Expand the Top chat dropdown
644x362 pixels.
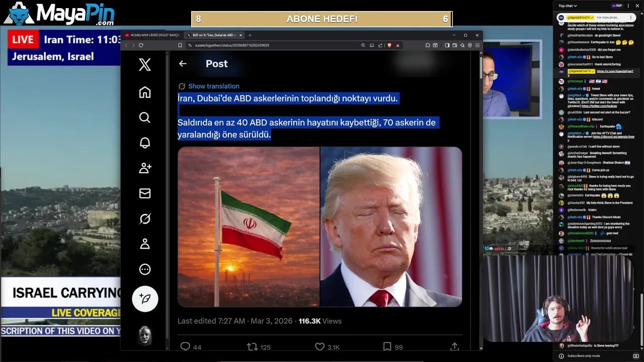pyautogui.click(x=567, y=6)
